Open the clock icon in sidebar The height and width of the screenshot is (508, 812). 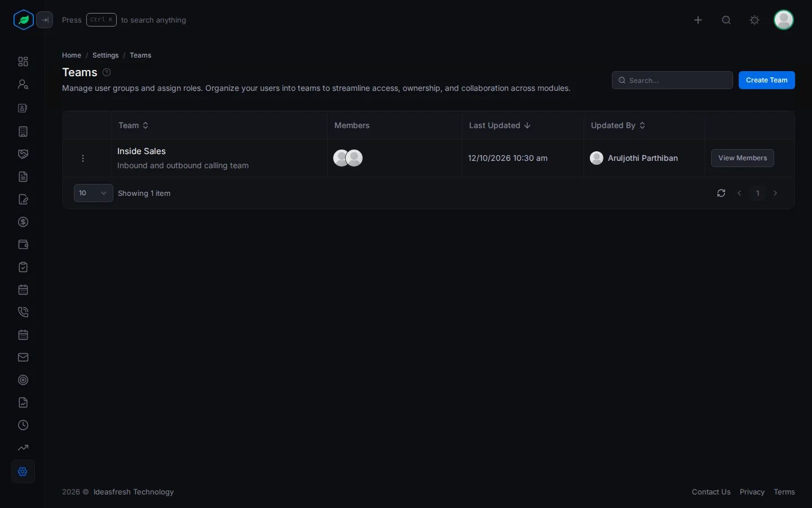23,425
